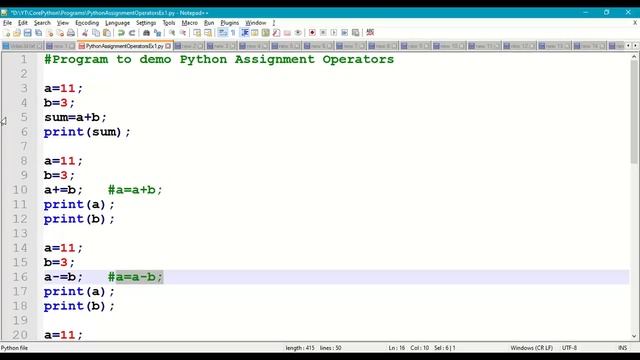Open the View menu

62,23
